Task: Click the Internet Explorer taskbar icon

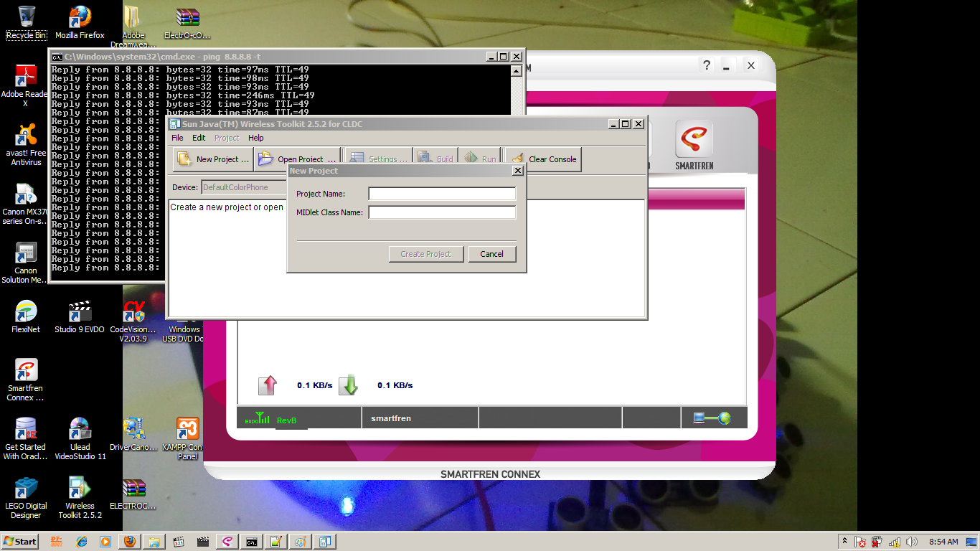Action: (x=82, y=542)
